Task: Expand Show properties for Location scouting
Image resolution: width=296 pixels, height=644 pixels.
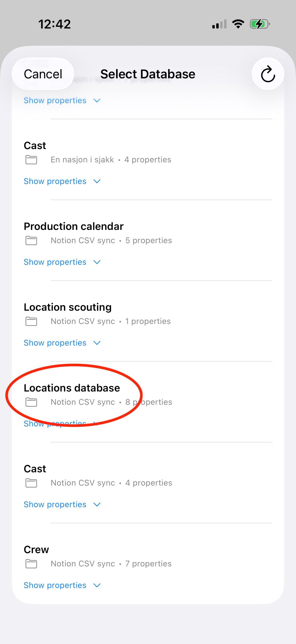Action: [62, 343]
